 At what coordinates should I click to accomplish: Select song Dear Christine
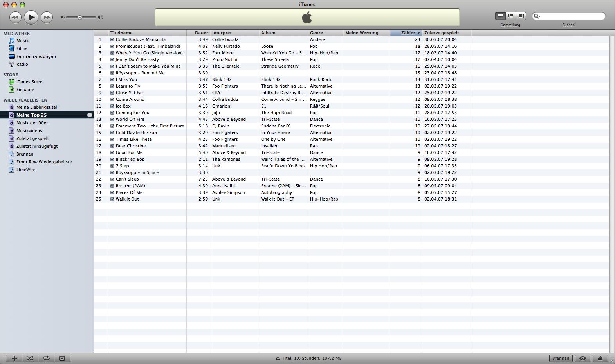click(x=131, y=146)
